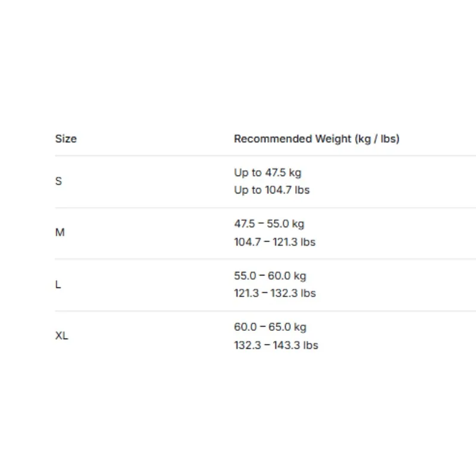
Task: Select the divider line below the header row
Action: click(265, 155)
